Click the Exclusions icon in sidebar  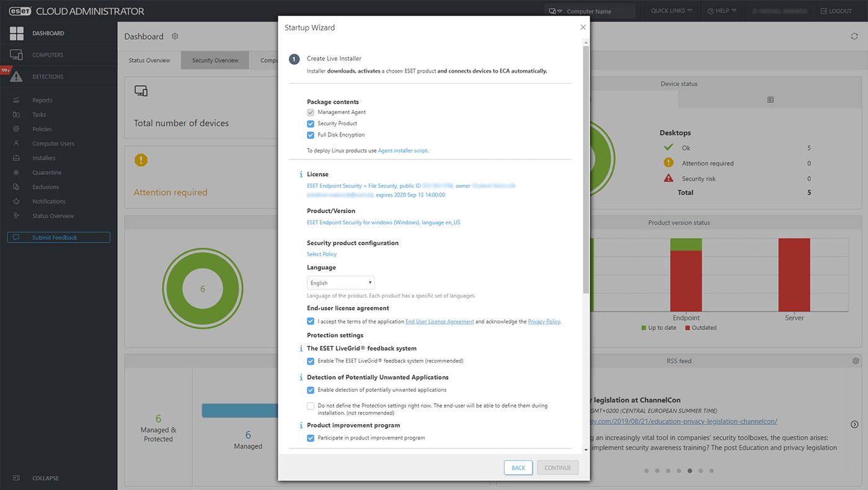click(16, 187)
